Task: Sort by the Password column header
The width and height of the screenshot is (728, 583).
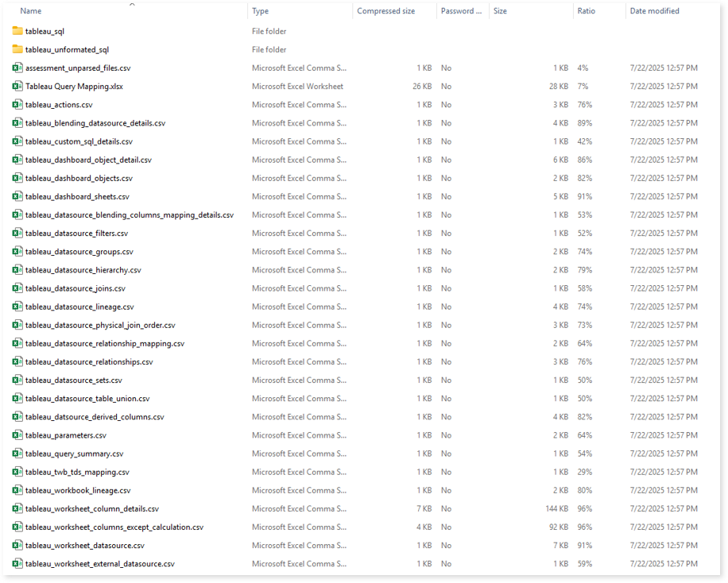Action: (x=462, y=10)
